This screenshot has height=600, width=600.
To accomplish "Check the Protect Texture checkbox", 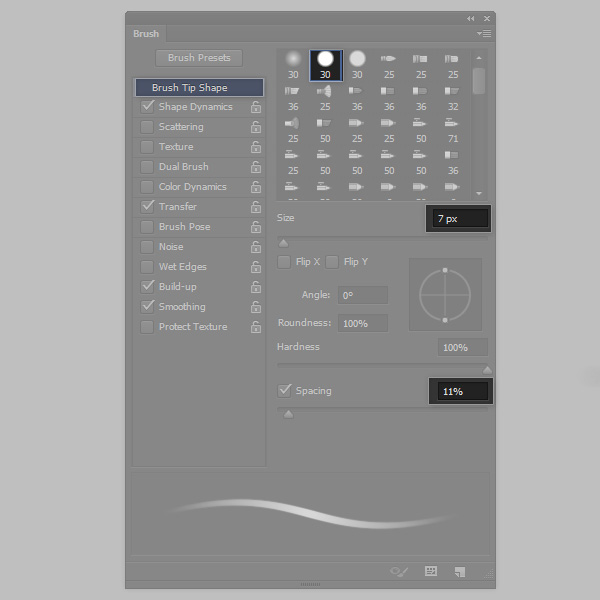I will (x=147, y=327).
